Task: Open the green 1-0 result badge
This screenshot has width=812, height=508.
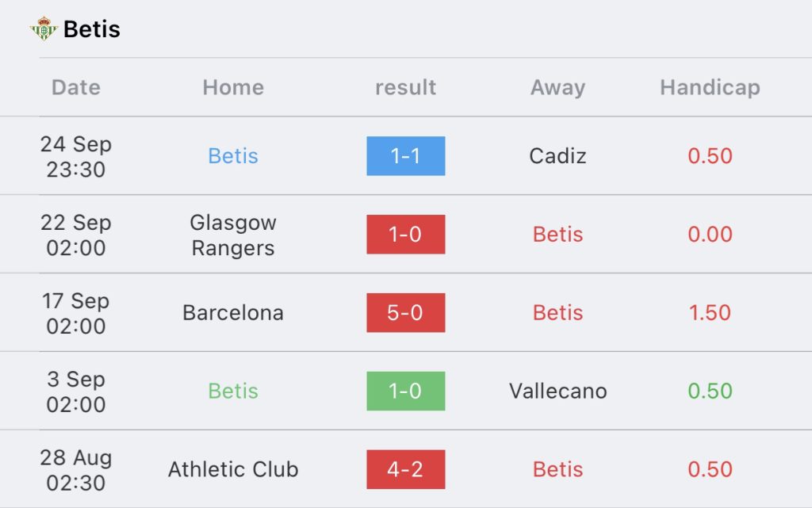Action: click(405, 391)
